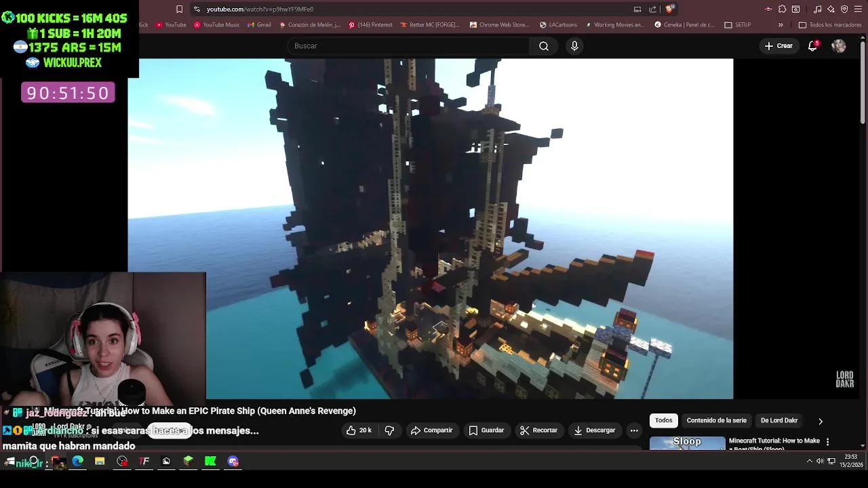
Task: Open the browser extensions puzzle icon
Action: [x=782, y=9]
